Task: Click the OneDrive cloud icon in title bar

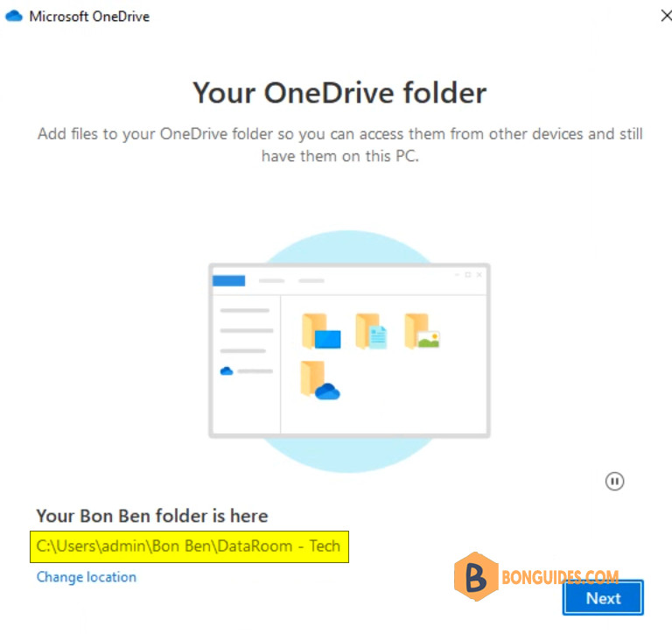Action: click(x=14, y=17)
